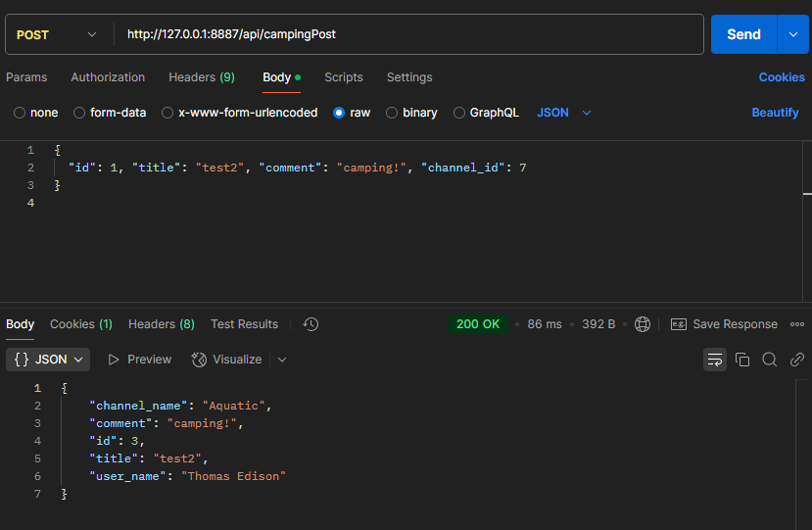Viewport: 812px width, 530px height.
Task: Open the response JSON format dropdown
Action: pyautogui.click(x=48, y=360)
